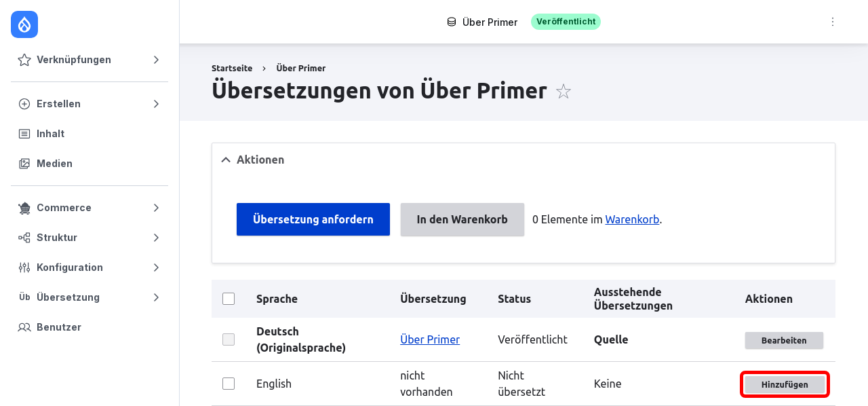Open the Commerce menu item
The image size is (868, 406).
click(90, 208)
